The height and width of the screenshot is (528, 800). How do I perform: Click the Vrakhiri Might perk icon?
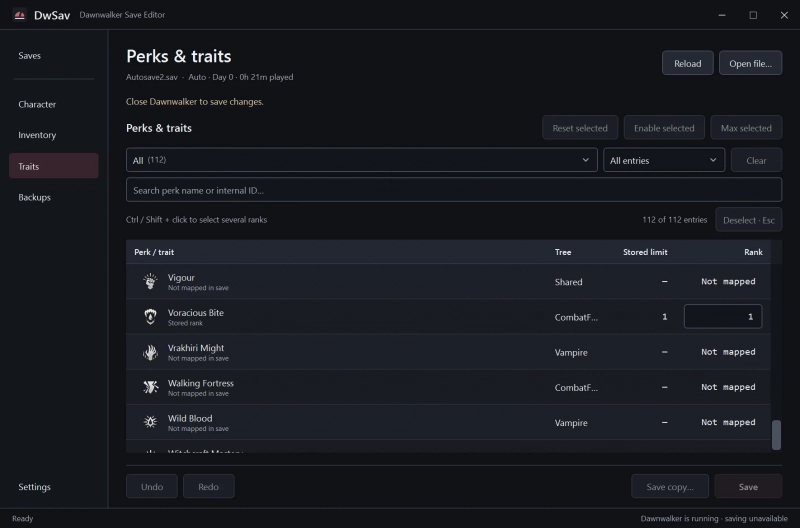coord(150,351)
